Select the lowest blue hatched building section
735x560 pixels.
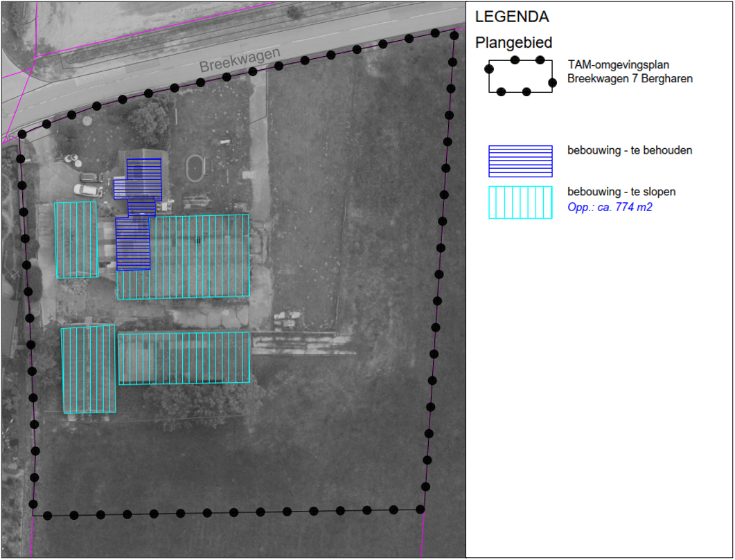coord(132,244)
